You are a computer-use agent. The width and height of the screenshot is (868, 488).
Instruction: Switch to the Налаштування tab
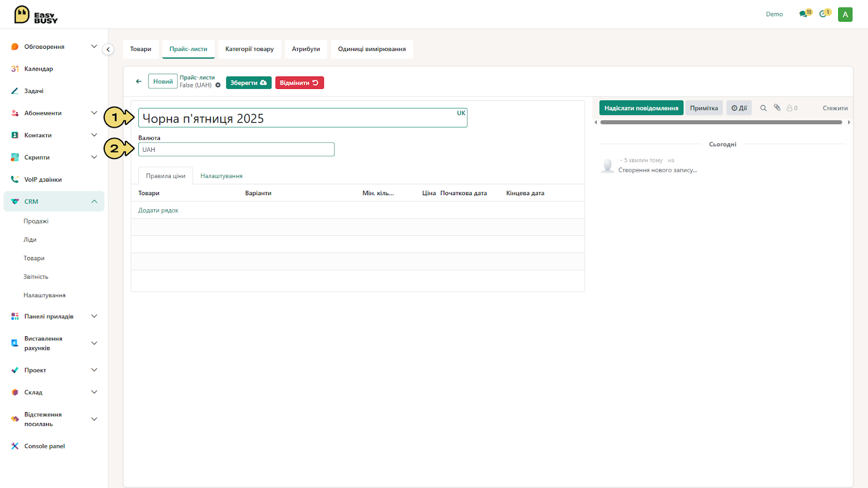[221, 176]
